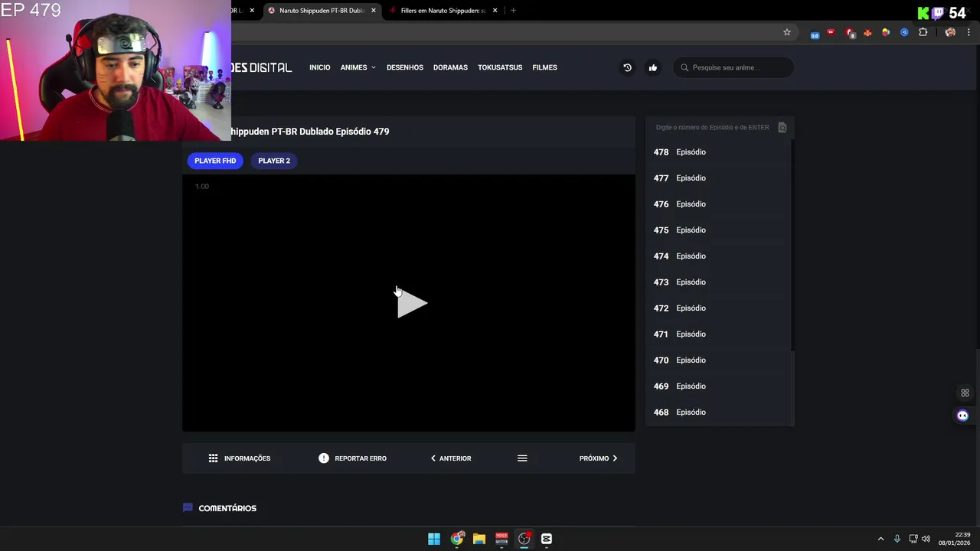Open episode 474 in the list
This screenshot has height=551, width=980.
(717, 256)
